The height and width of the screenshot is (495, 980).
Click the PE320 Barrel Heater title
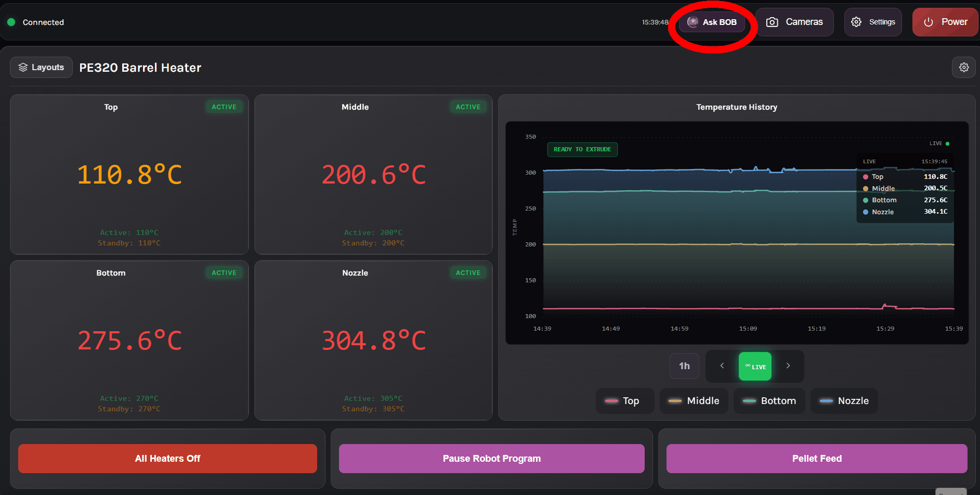pos(140,68)
